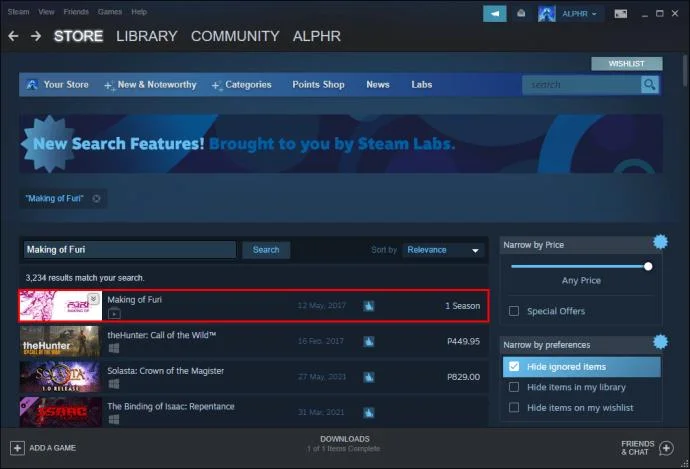
Task: Click the review icon in Making of Furi row
Action: tap(369, 306)
